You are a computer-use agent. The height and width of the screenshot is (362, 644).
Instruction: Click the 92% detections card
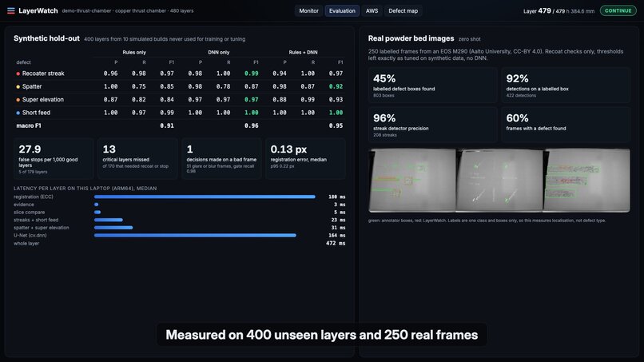[566, 86]
